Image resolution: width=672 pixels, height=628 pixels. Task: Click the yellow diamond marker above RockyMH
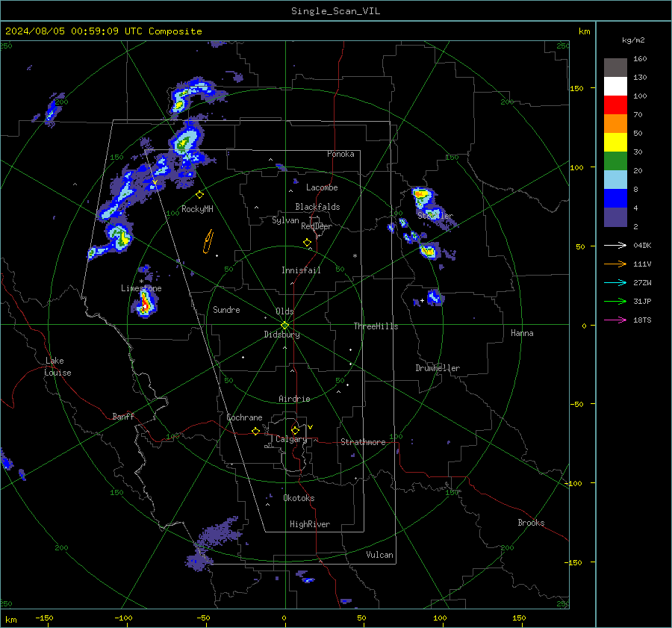point(199,195)
